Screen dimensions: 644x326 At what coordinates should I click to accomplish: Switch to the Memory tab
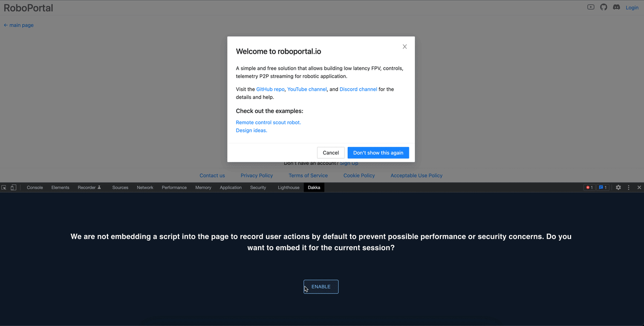click(203, 188)
